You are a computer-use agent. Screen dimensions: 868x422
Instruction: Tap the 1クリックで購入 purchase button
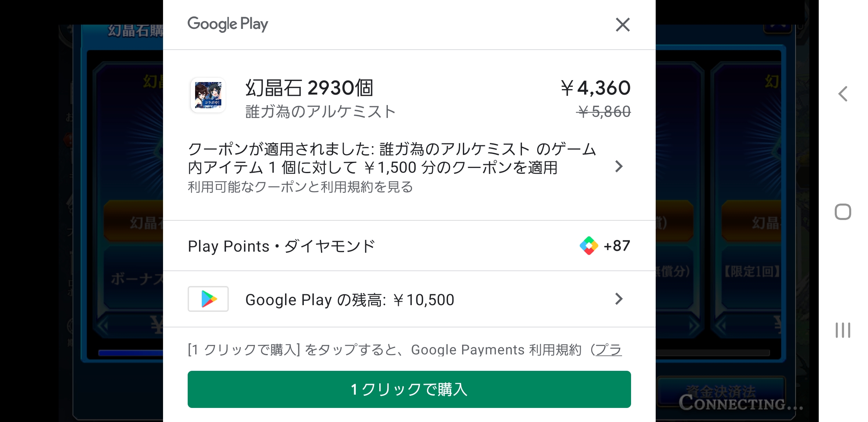pos(409,389)
